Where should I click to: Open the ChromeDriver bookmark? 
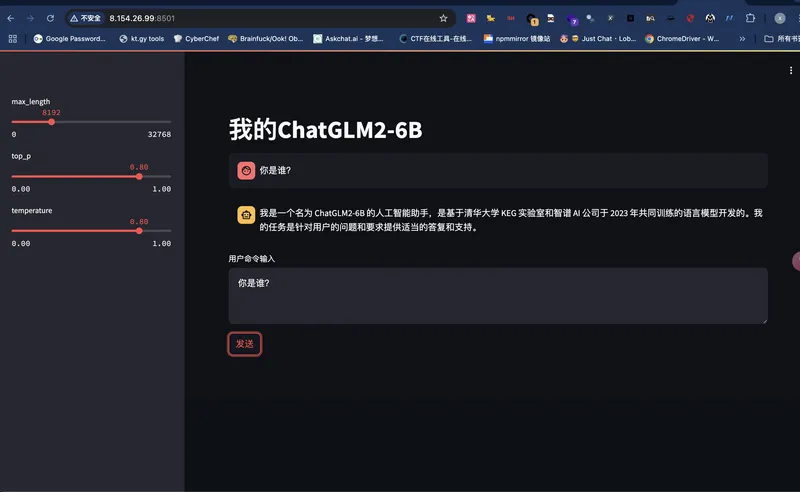click(682, 39)
